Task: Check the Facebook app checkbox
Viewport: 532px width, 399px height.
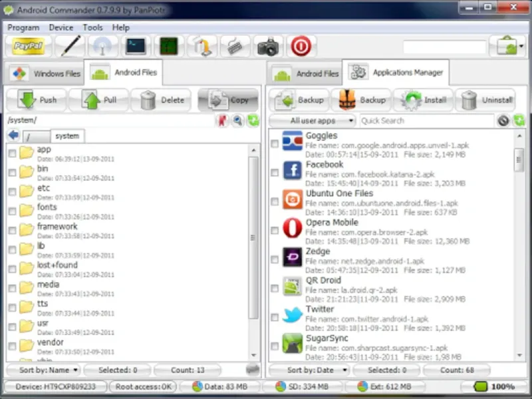Action: (x=275, y=173)
